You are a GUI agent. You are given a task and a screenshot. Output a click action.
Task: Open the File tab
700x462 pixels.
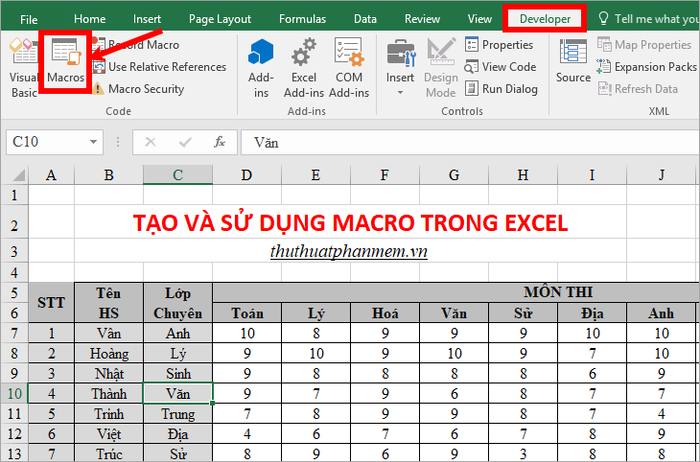[29, 19]
